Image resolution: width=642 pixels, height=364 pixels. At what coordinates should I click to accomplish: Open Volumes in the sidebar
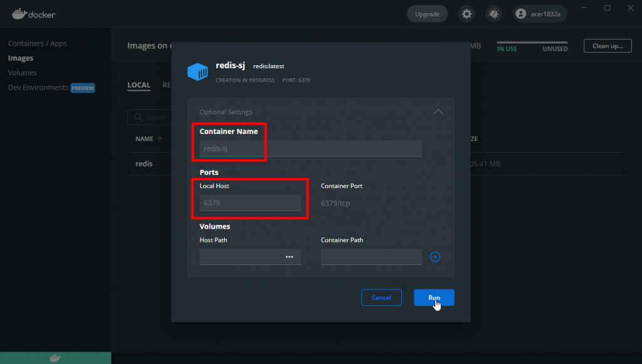coord(22,73)
